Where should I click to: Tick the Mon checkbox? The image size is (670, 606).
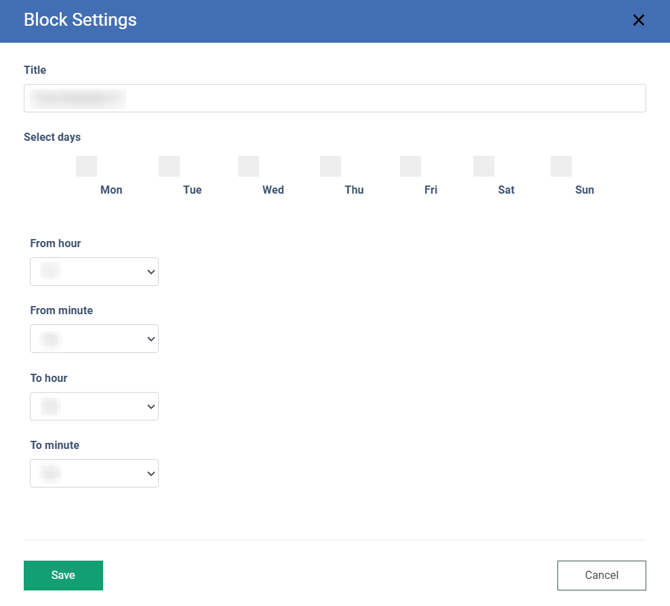pyautogui.click(x=86, y=166)
